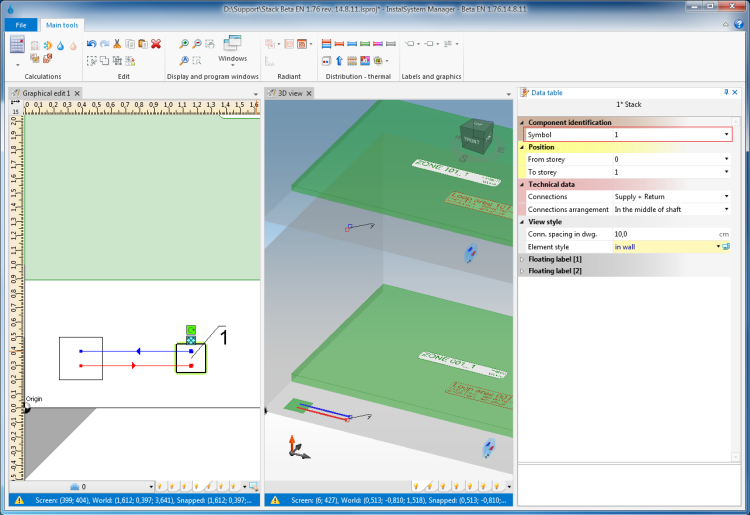Pin the Data table panel
The width and height of the screenshot is (750, 515).
(726, 92)
